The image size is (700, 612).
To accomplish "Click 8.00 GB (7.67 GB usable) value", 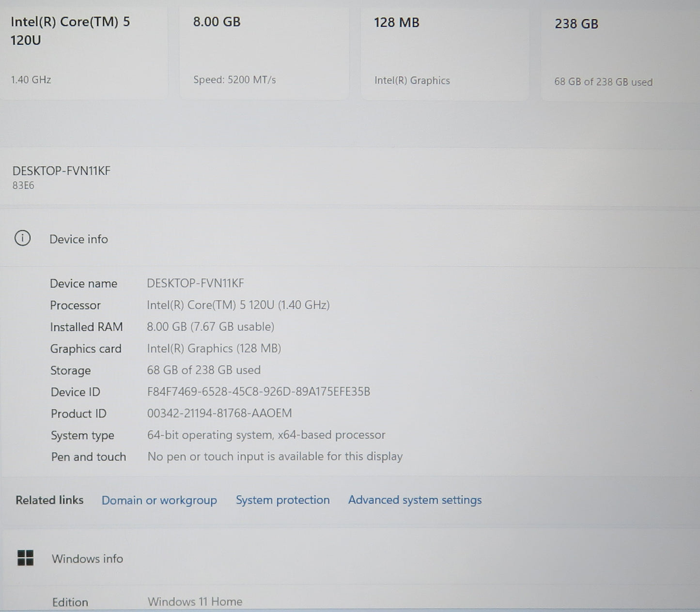I will 210,326.
